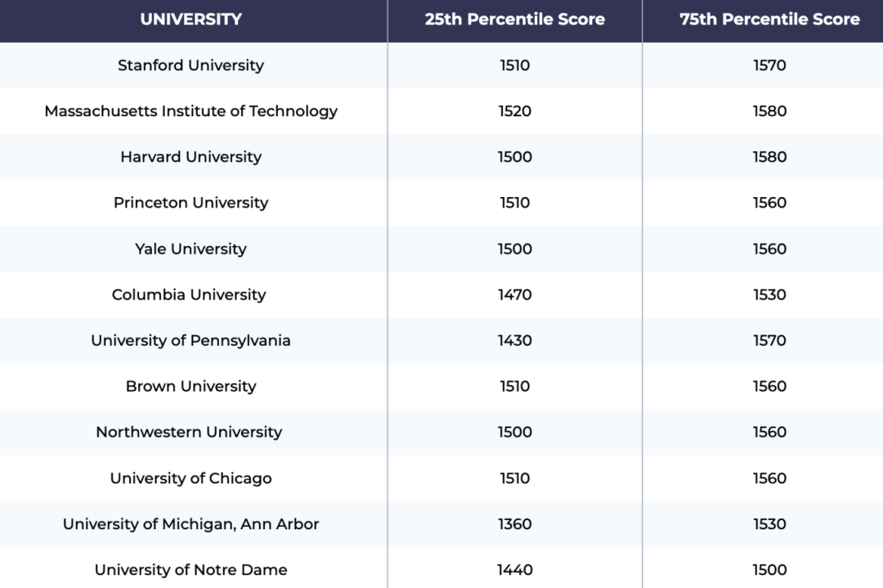Image resolution: width=883 pixels, height=588 pixels.
Task: Select the University of Chicago cell
Action: [190, 478]
